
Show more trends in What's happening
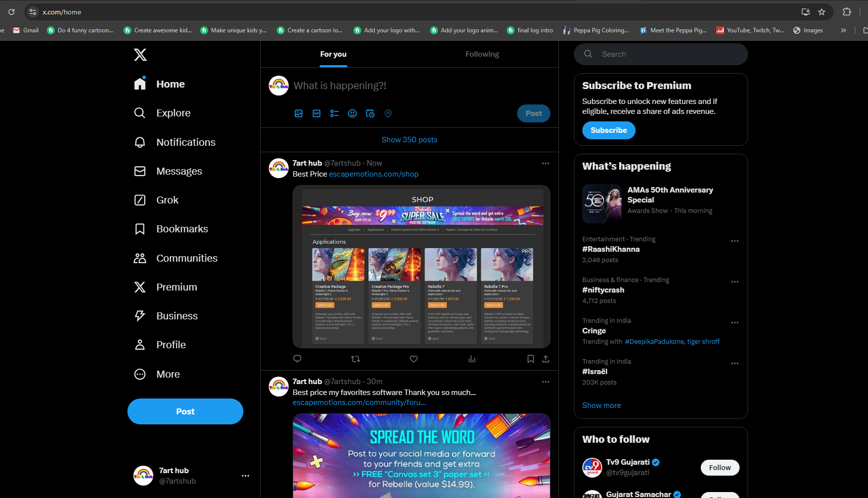tap(602, 405)
